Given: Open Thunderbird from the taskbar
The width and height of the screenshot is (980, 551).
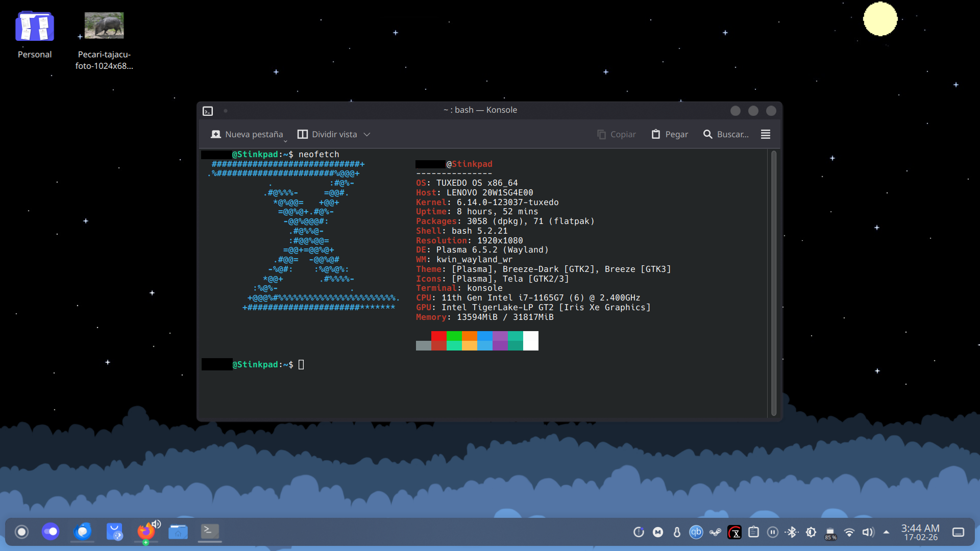Looking at the screenshot, I should tap(82, 532).
